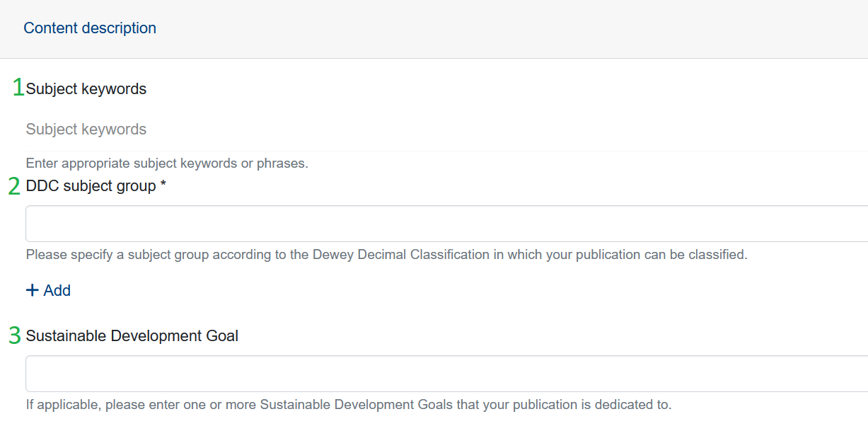
Task: Click the plus icon next to Add
Action: 32,291
